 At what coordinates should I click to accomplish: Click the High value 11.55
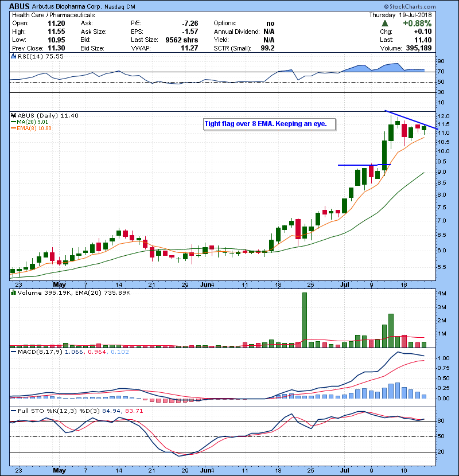pos(56,32)
